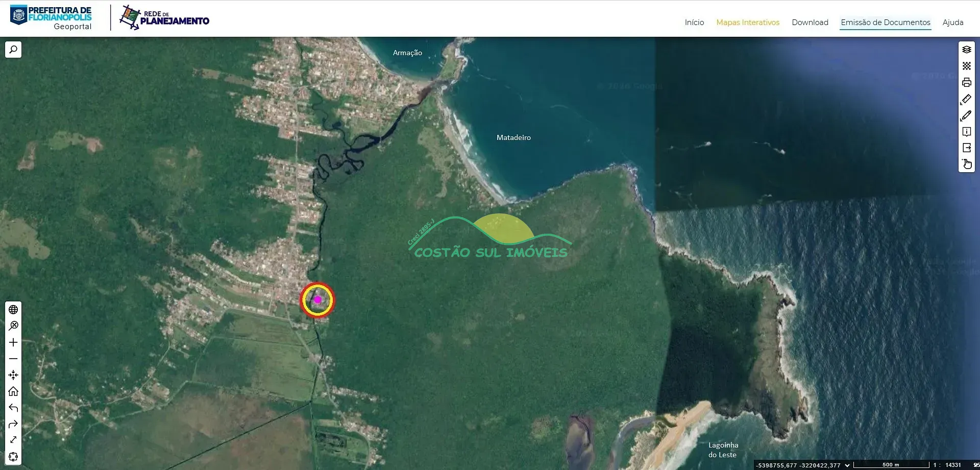The height and width of the screenshot is (470, 980).
Task: Click the 500 m scale bar
Action: 891,465
